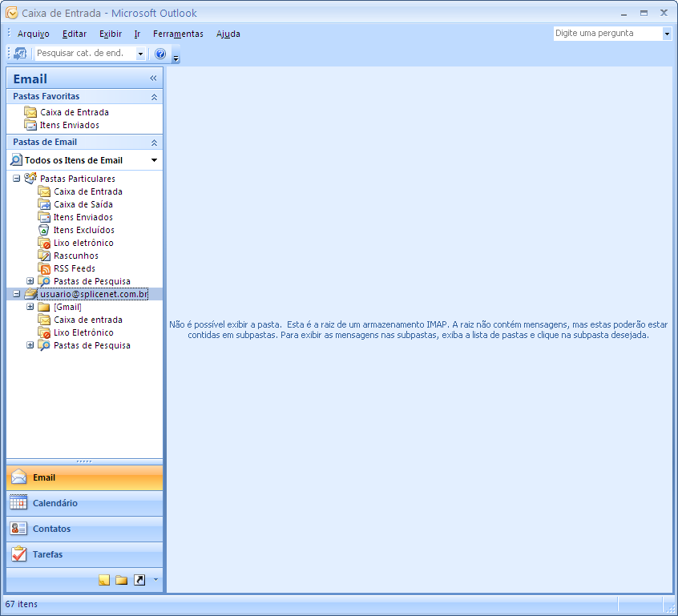Click the address book icon in toolbar
The width and height of the screenshot is (678, 616).
[x=20, y=54]
